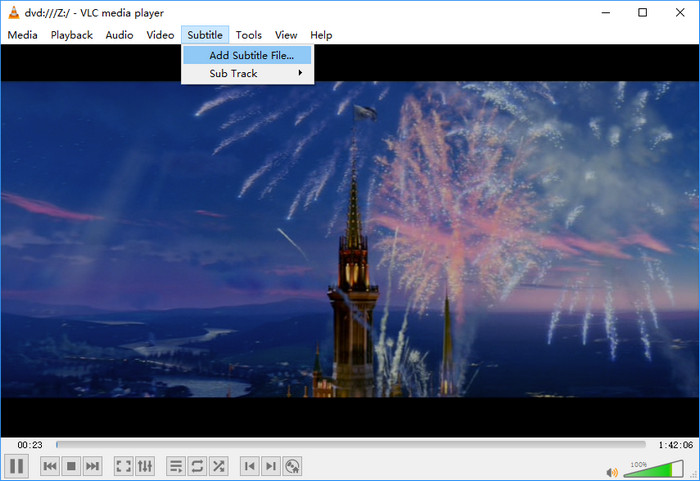Click the fireworks video display area

pyautogui.click(x=350, y=239)
